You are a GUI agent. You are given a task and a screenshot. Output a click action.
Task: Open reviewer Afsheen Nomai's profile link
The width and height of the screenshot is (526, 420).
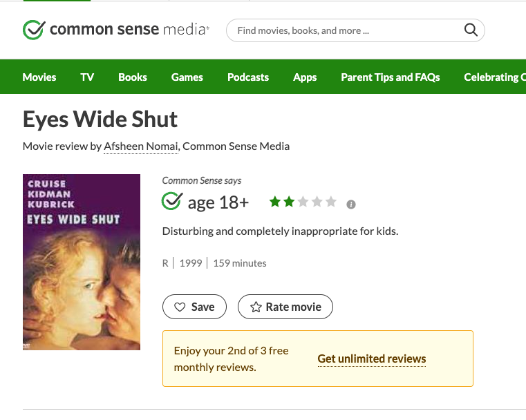click(x=141, y=146)
